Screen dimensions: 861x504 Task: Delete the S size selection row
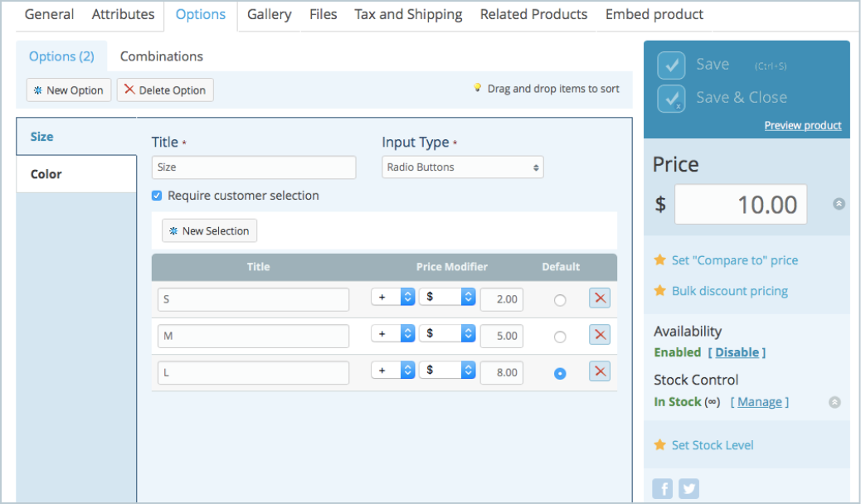coord(600,298)
